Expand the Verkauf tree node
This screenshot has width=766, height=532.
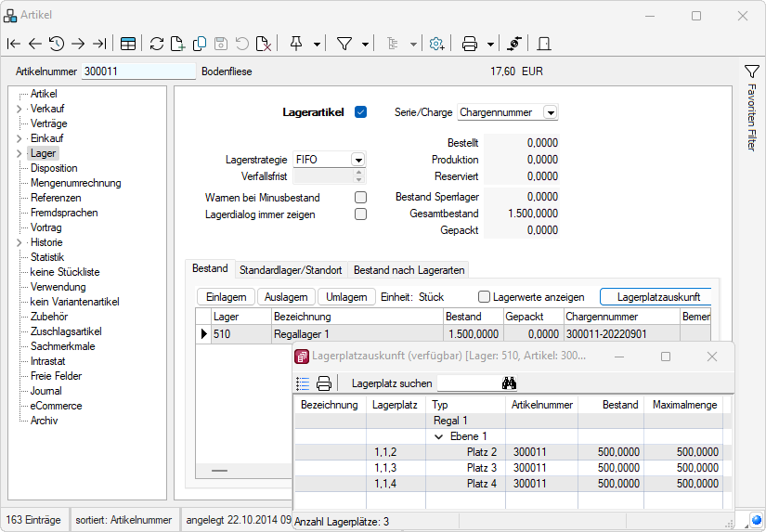pos(19,109)
